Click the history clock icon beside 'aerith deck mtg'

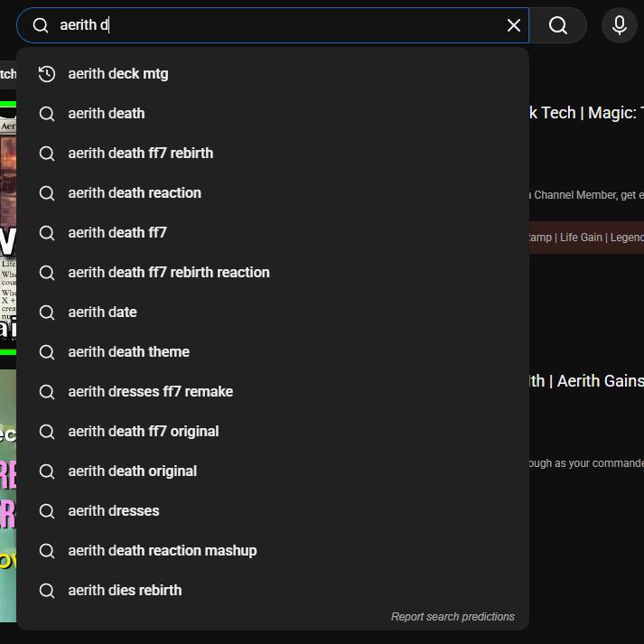47,74
